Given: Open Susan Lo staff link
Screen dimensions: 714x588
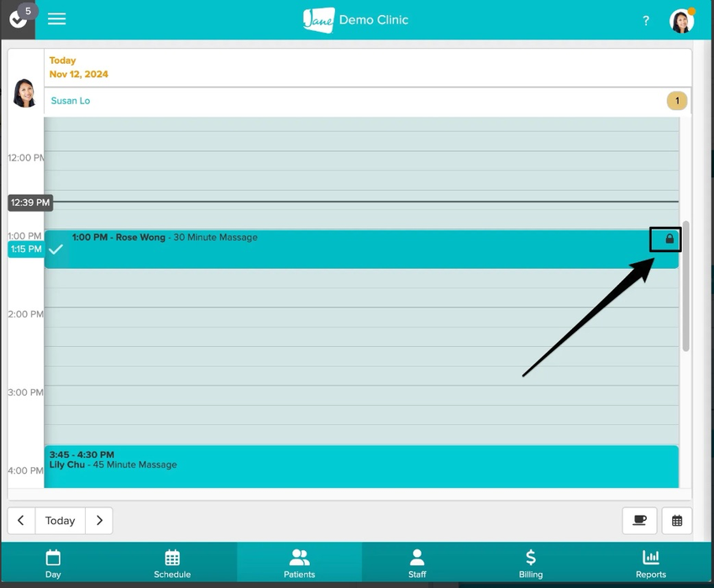Looking at the screenshot, I should (71, 101).
